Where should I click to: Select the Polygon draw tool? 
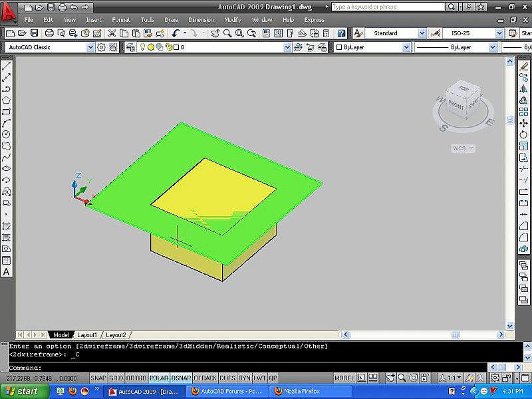[6, 100]
